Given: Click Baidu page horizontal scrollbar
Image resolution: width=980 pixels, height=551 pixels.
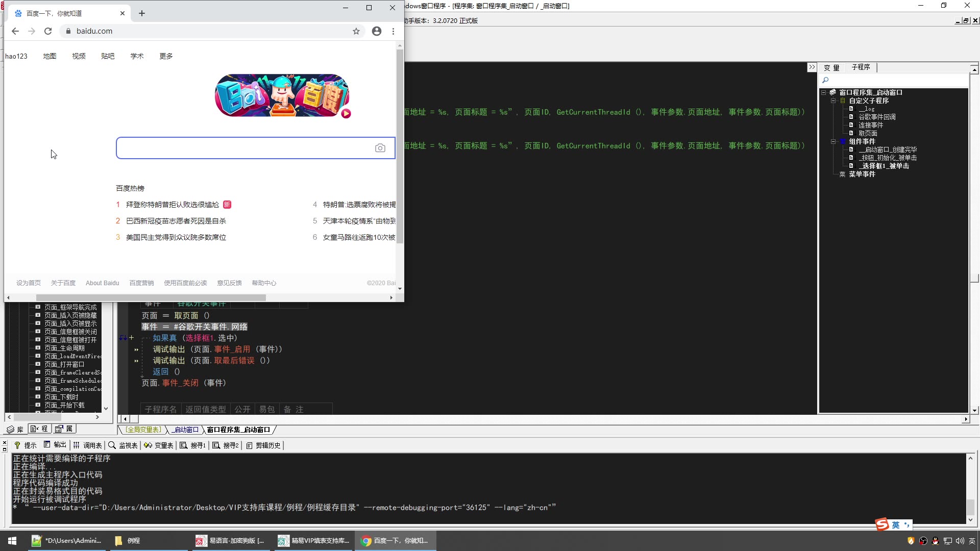Looking at the screenshot, I should [x=151, y=297].
